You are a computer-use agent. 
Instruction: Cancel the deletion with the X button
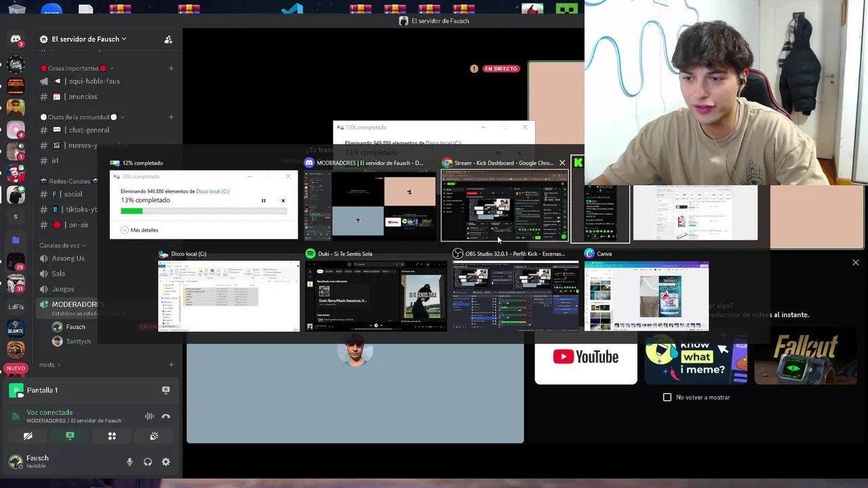tap(283, 201)
